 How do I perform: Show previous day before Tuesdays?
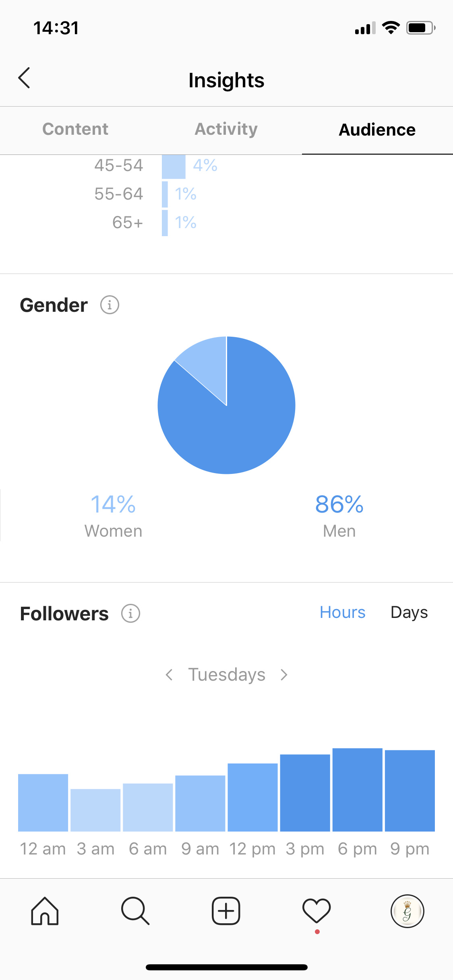[169, 675]
